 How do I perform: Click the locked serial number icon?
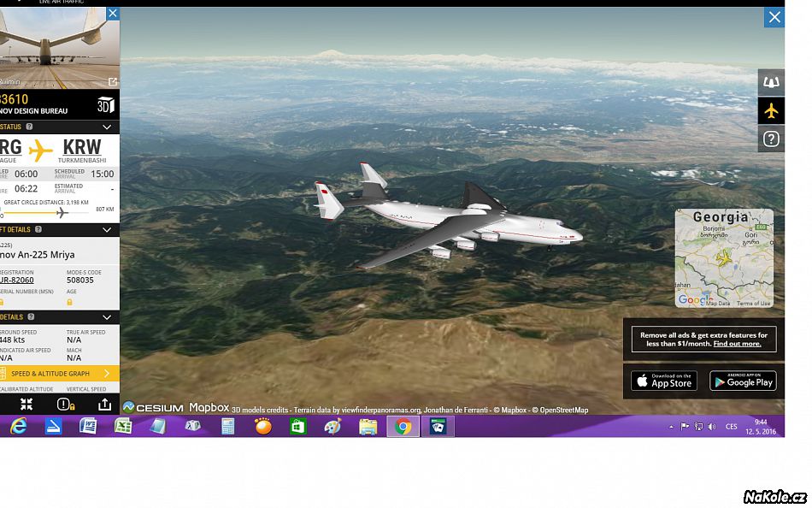(2, 302)
